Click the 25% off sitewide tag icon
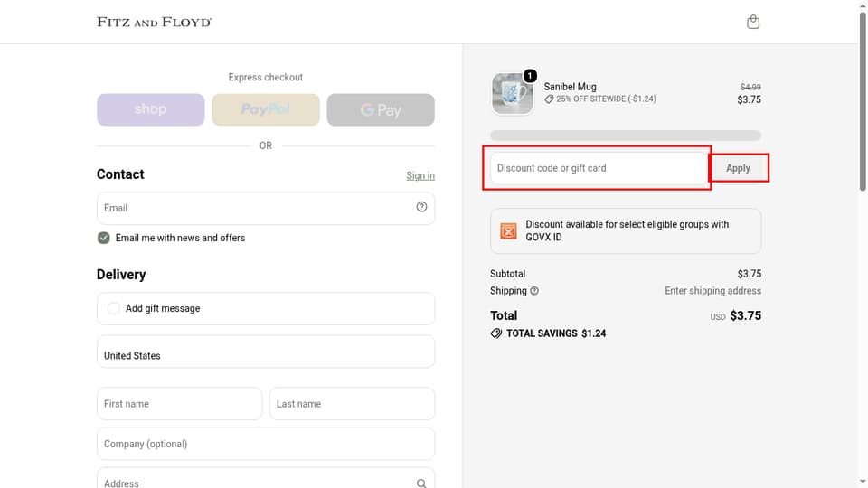This screenshot has width=868, height=488. pyautogui.click(x=549, y=99)
